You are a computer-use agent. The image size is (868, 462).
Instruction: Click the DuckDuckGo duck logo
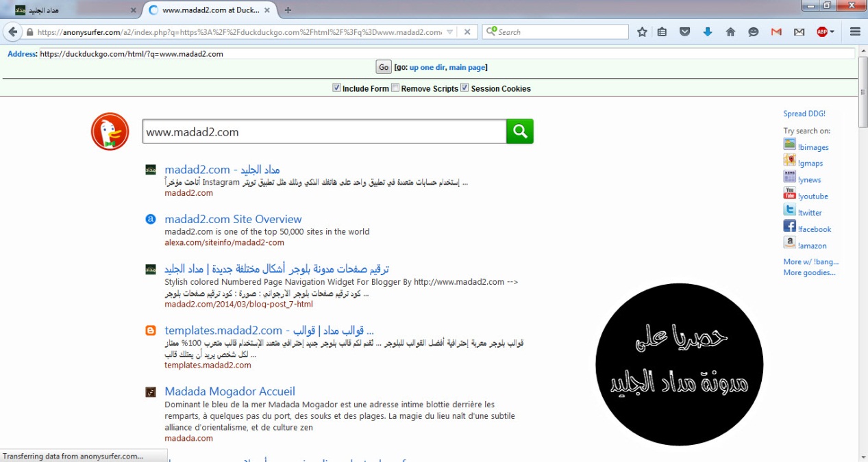coord(110,131)
